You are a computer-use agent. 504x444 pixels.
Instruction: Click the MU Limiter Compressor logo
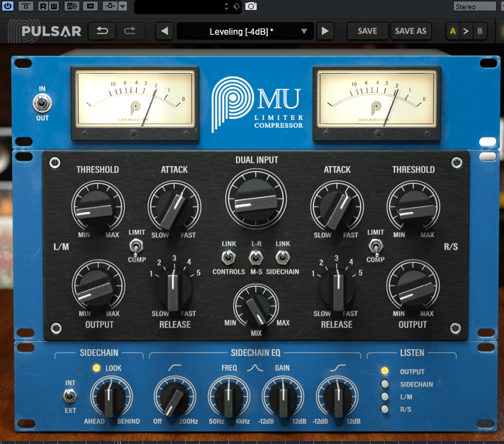257,104
